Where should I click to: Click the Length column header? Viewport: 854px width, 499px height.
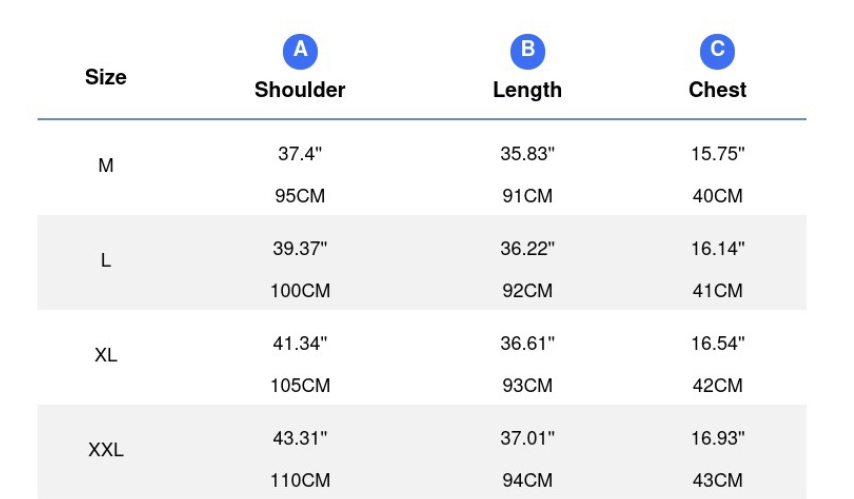[x=527, y=90]
